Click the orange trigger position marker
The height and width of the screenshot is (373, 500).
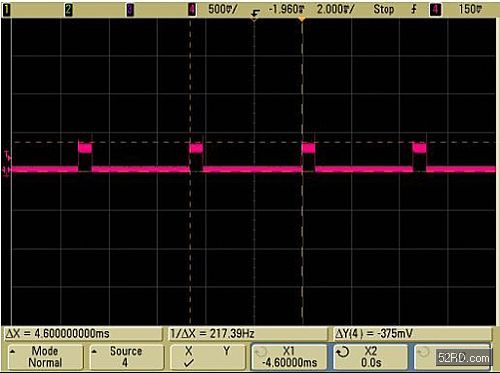(302, 20)
